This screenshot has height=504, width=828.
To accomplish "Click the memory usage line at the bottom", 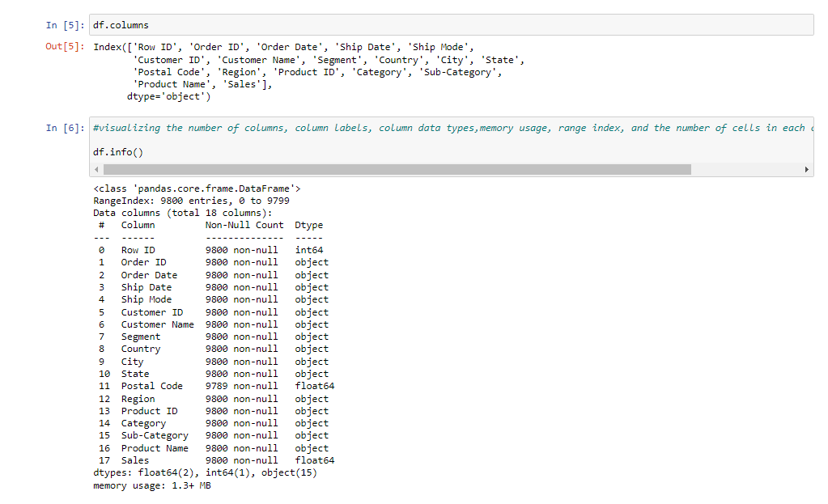I will pyautogui.click(x=150, y=485).
